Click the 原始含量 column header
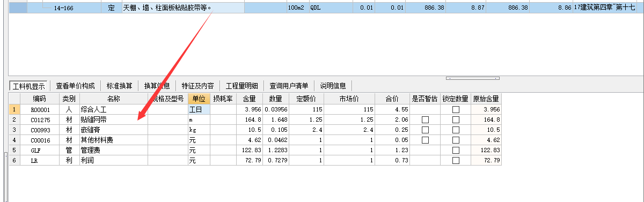Viewport: 644px width, 202px height. pyautogui.click(x=486, y=99)
